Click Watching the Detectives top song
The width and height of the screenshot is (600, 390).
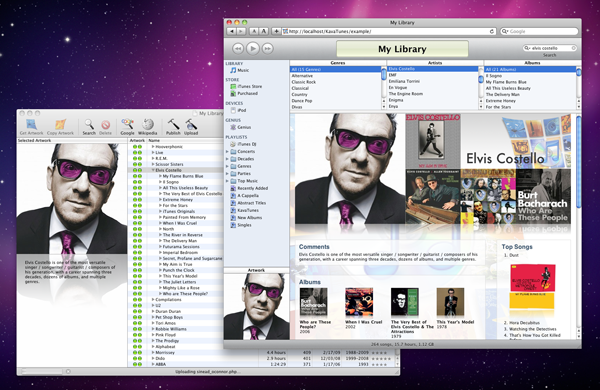[533, 329]
